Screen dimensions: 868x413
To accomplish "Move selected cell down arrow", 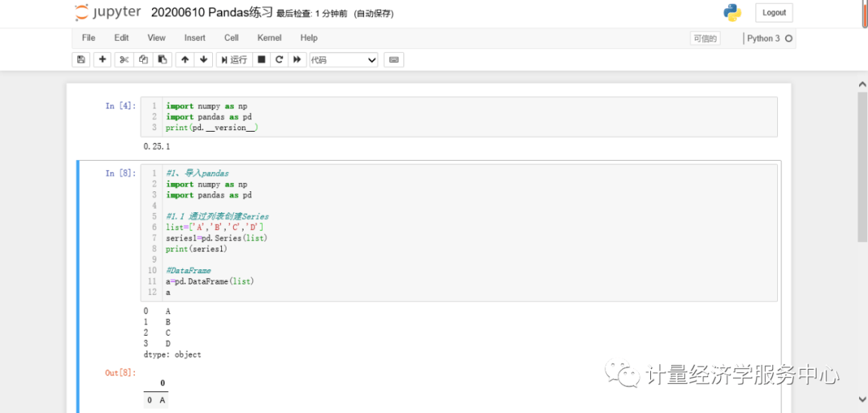I will tap(203, 59).
